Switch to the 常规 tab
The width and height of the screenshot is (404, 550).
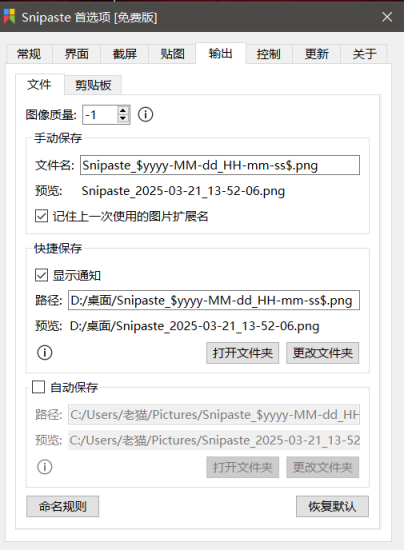tap(29, 54)
